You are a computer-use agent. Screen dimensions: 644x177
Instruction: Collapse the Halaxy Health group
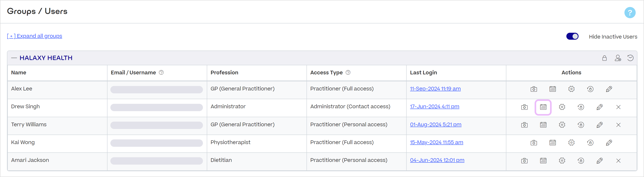(x=14, y=58)
